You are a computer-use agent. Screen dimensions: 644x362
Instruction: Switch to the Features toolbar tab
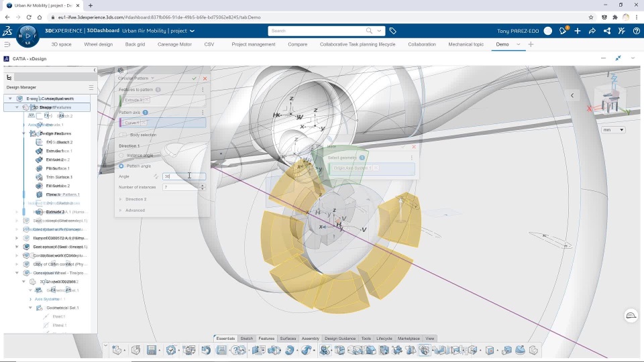(266, 339)
